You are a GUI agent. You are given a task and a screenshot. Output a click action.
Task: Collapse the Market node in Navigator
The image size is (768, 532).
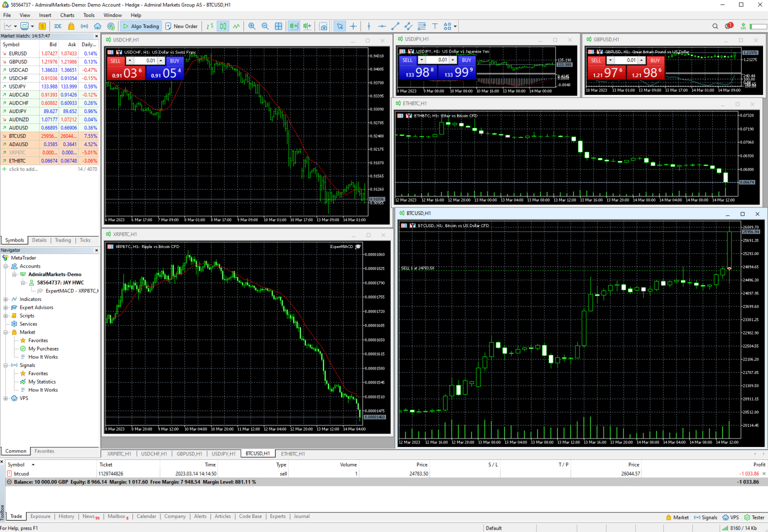pos(6,332)
